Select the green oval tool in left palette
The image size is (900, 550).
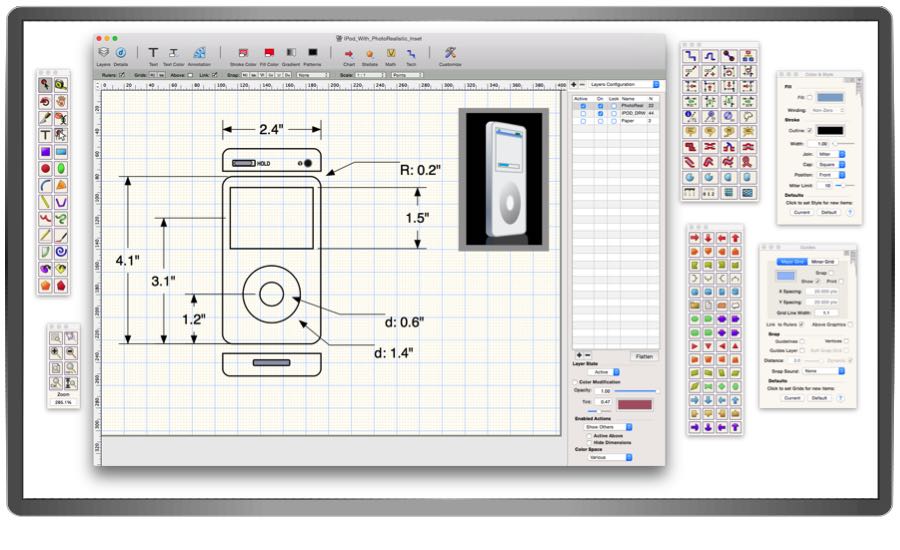(61, 168)
